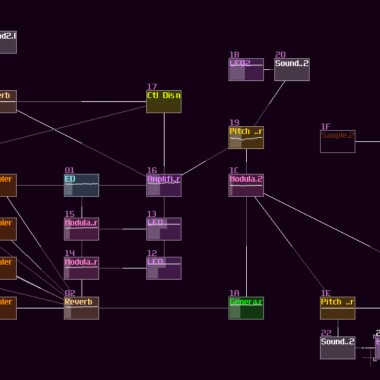Select the LFO module 12
The image size is (380, 380).
pyautogui.click(x=164, y=268)
